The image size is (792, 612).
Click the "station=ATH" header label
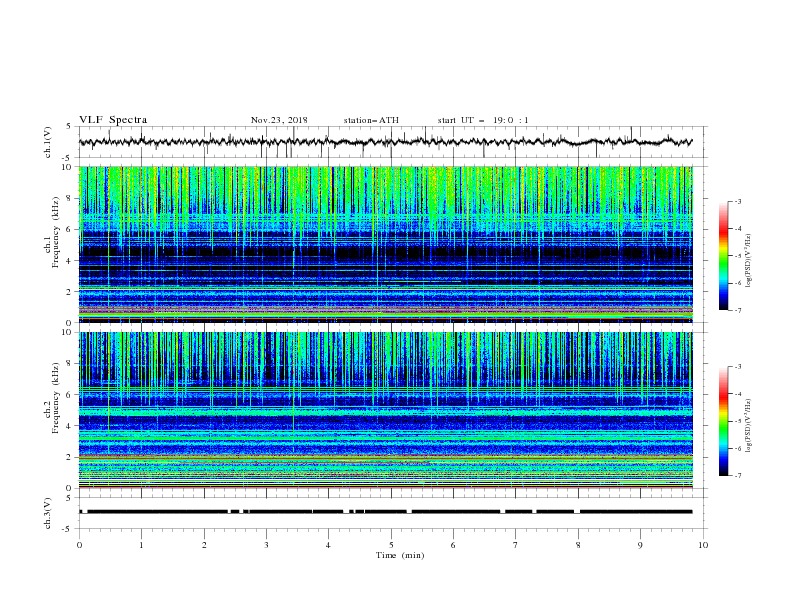click(x=371, y=120)
